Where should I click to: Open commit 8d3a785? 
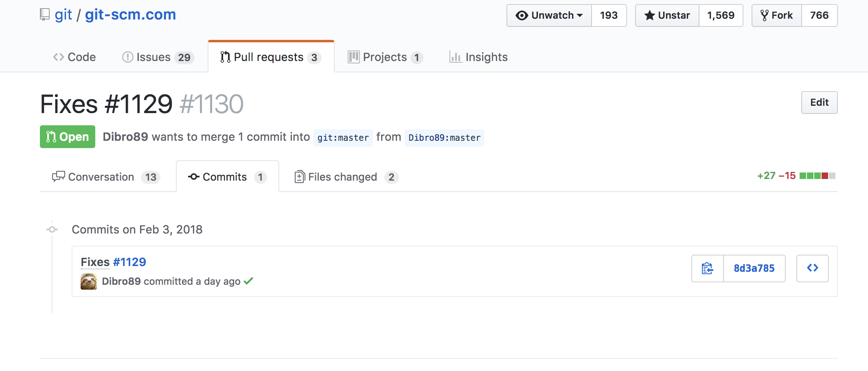point(754,268)
